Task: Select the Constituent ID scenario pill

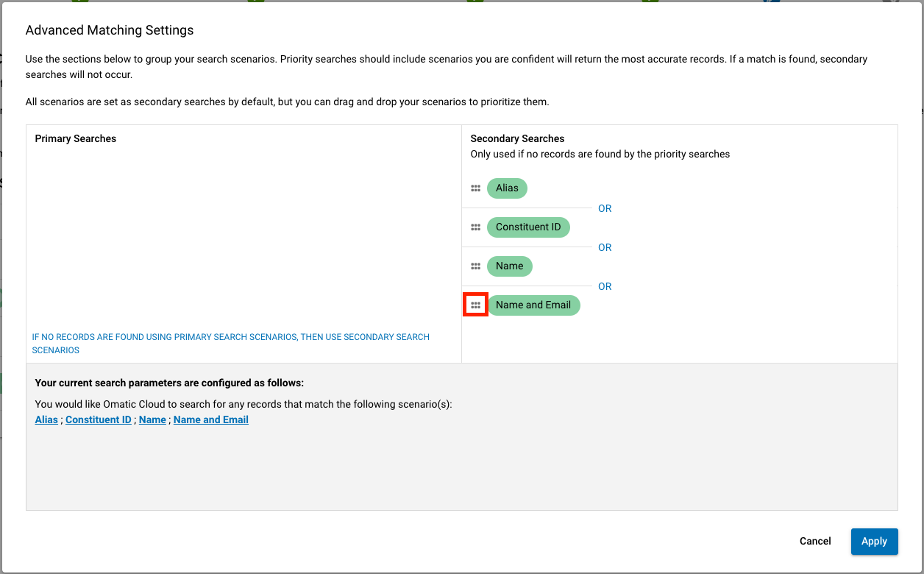Action: 528,227
